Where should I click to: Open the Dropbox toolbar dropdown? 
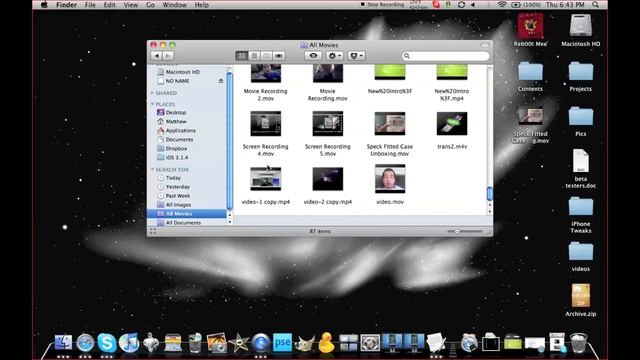[356, 56]
